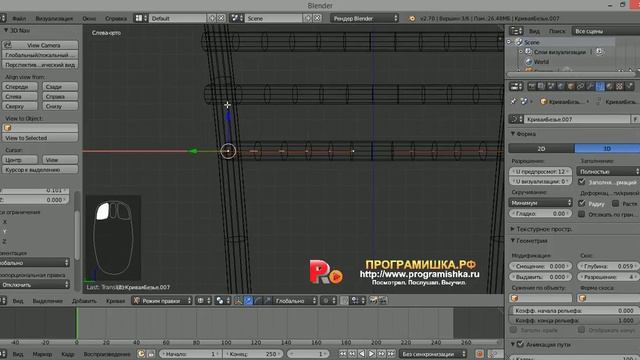Click the OpenGL render animation icon
Viewport: 640px width, 360px height.
click(x=382, y=300)
